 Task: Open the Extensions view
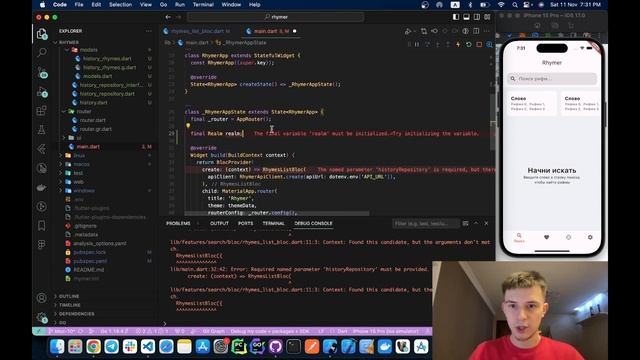(x=42, y=111)
